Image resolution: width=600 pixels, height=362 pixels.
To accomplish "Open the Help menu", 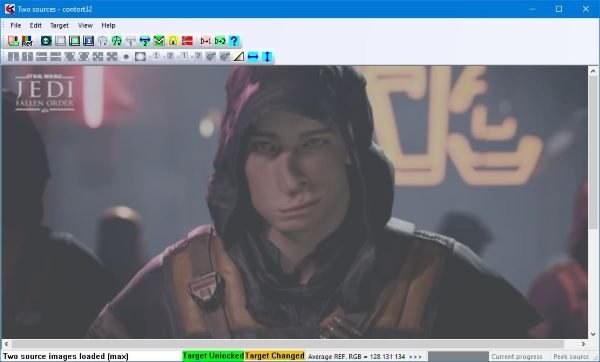I will click(108, 25).
